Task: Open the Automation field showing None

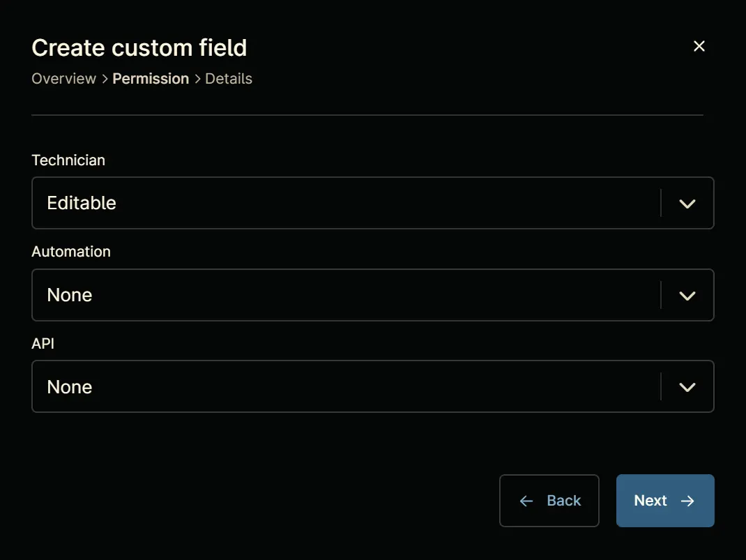Action: point(372,295)
